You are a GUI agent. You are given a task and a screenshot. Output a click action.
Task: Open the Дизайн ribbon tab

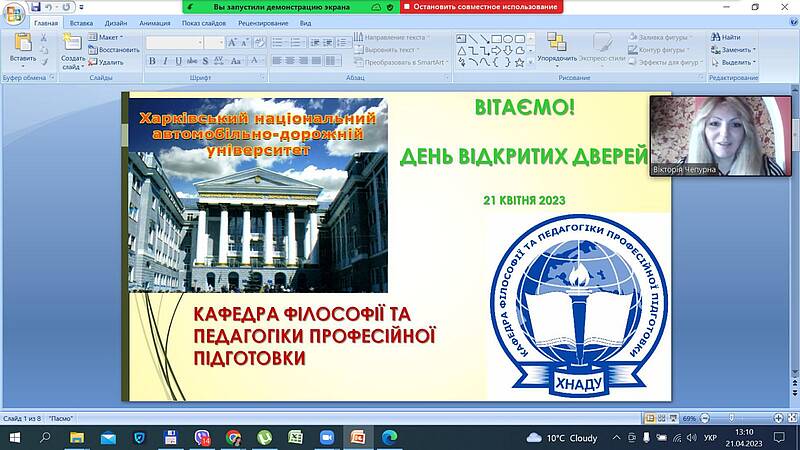tap(116, 23)
